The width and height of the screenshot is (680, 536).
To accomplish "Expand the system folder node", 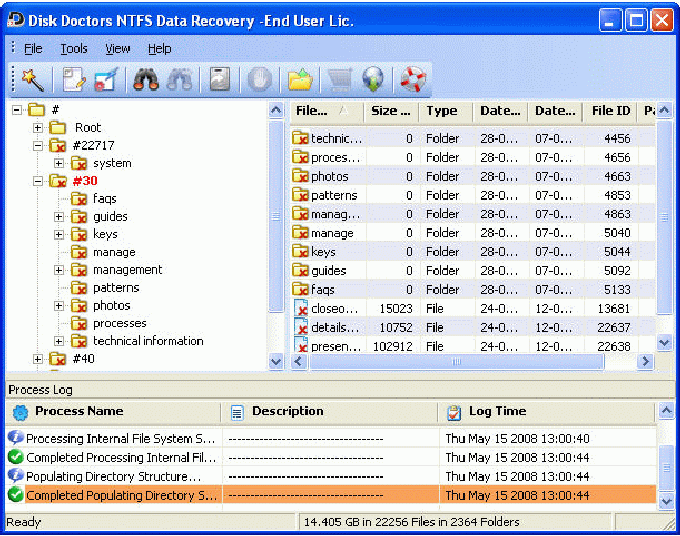I will click(x=59, y=163).
